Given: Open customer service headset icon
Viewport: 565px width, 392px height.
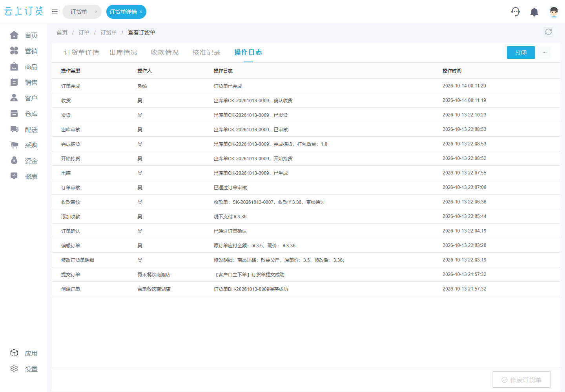Looking at the screenshot, I should coord(516,12).
